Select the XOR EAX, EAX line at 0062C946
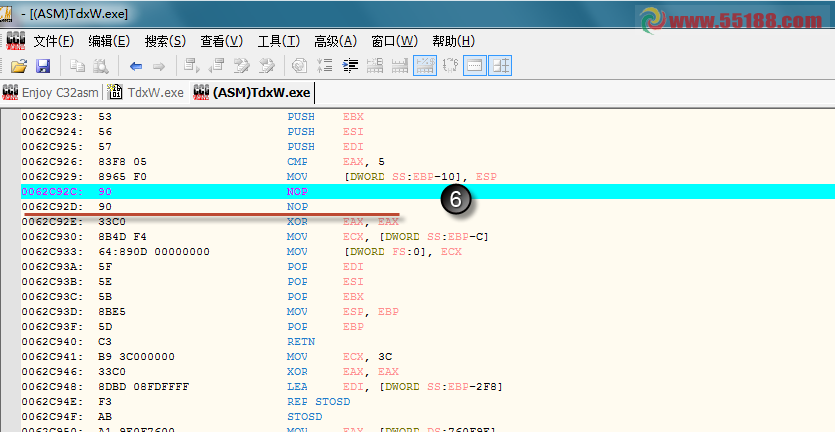This screenshot has width=835, height=432. coord(428,371)
